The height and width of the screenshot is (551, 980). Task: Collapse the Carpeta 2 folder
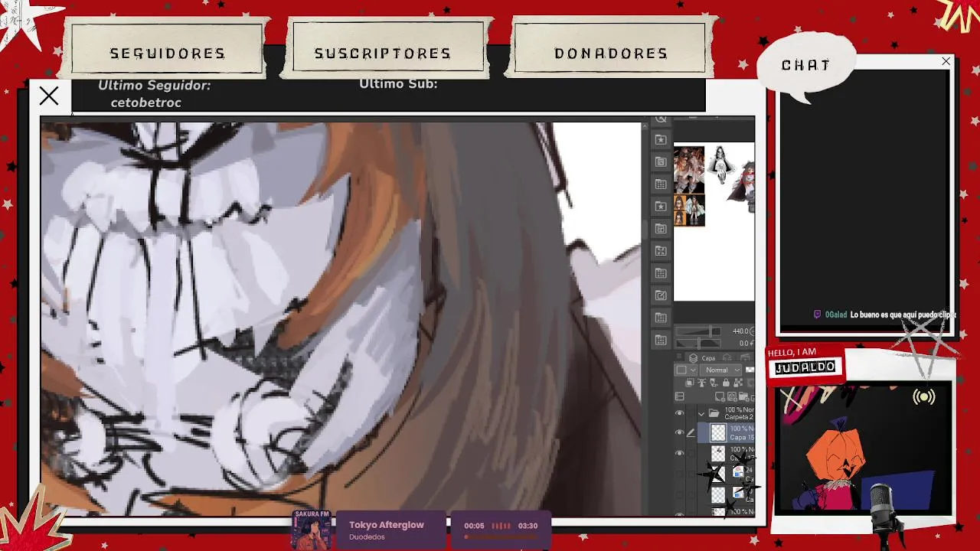pos(701,413)
